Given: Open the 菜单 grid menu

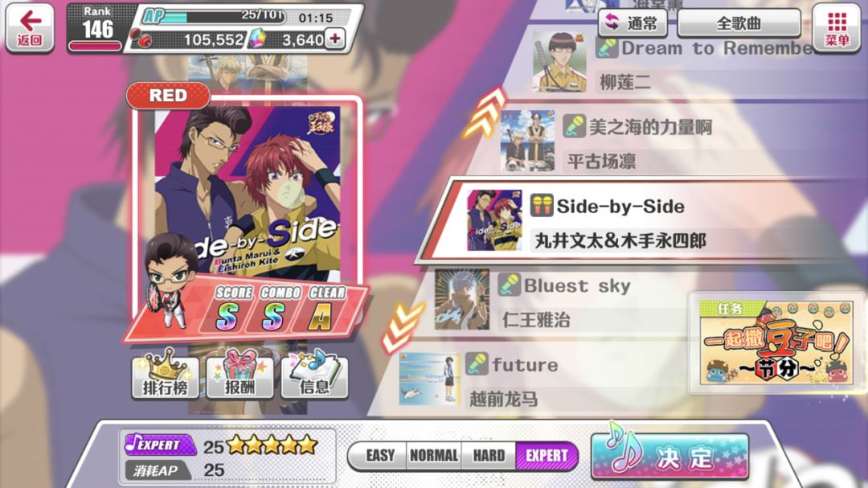Looking at the screenshot, I should coord(837,28).
